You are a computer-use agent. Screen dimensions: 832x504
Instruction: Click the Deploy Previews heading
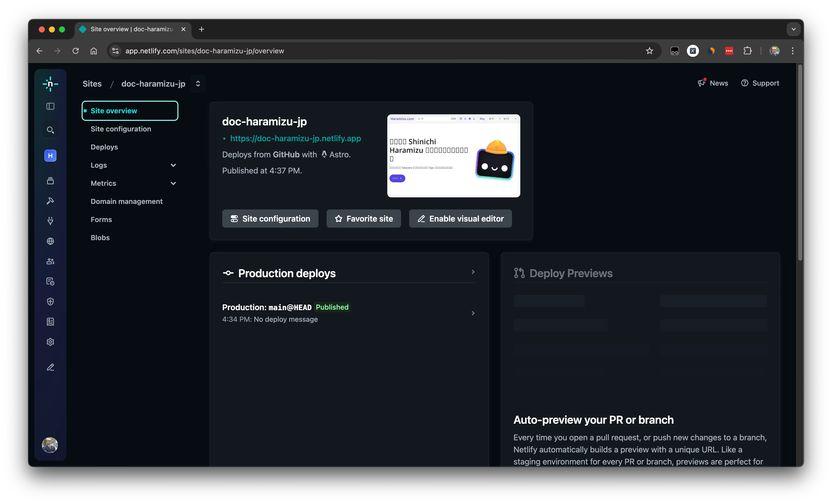[571, 273]
